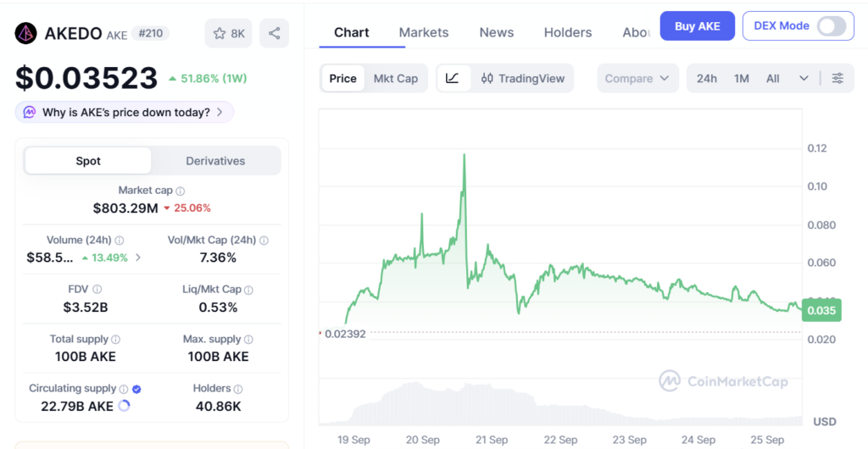The width and height of the screenshot is (868, 449).
Task: Click the $803.29M market cap value
Action: click(125, 208)
